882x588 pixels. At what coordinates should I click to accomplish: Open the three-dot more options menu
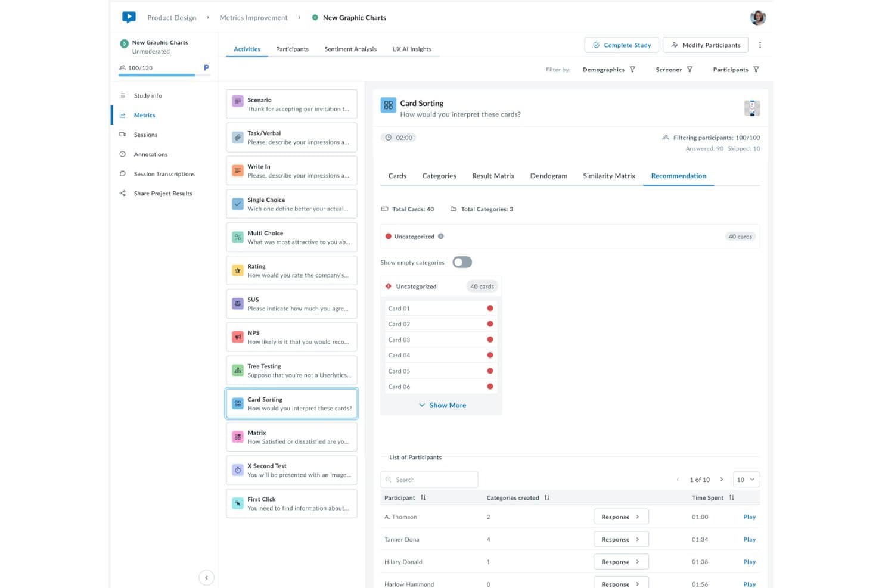(760, 45)
